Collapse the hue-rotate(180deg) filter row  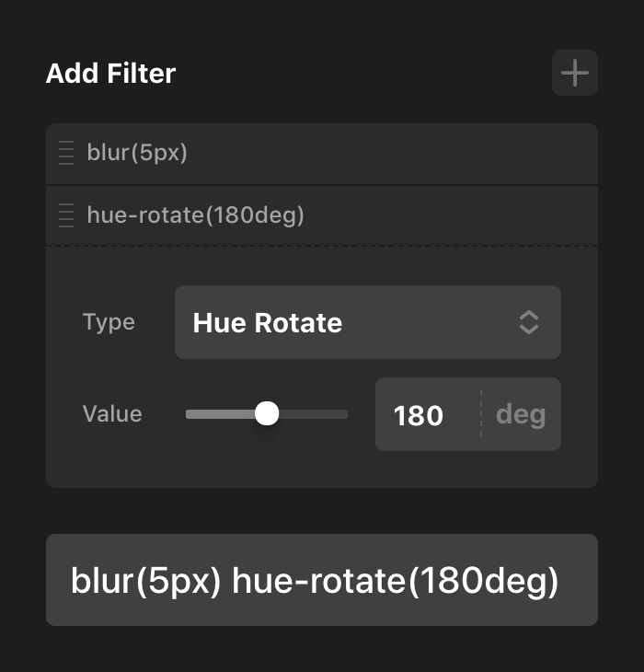[195, 215]
